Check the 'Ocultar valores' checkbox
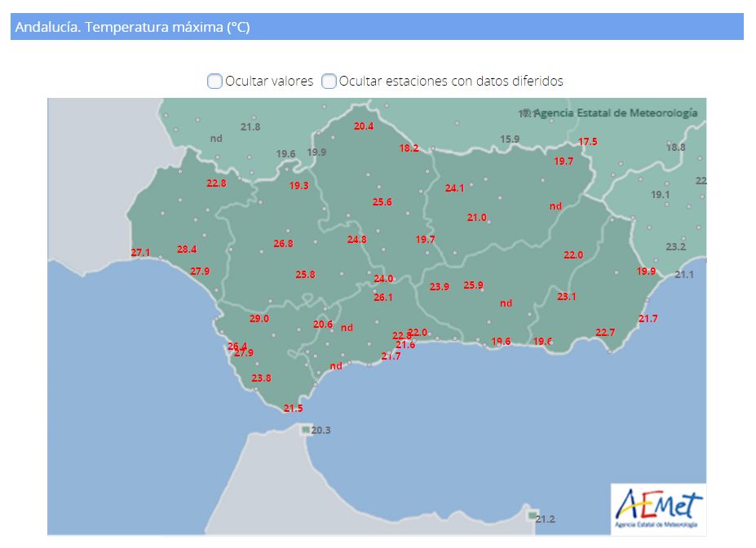 coord(214,81)
